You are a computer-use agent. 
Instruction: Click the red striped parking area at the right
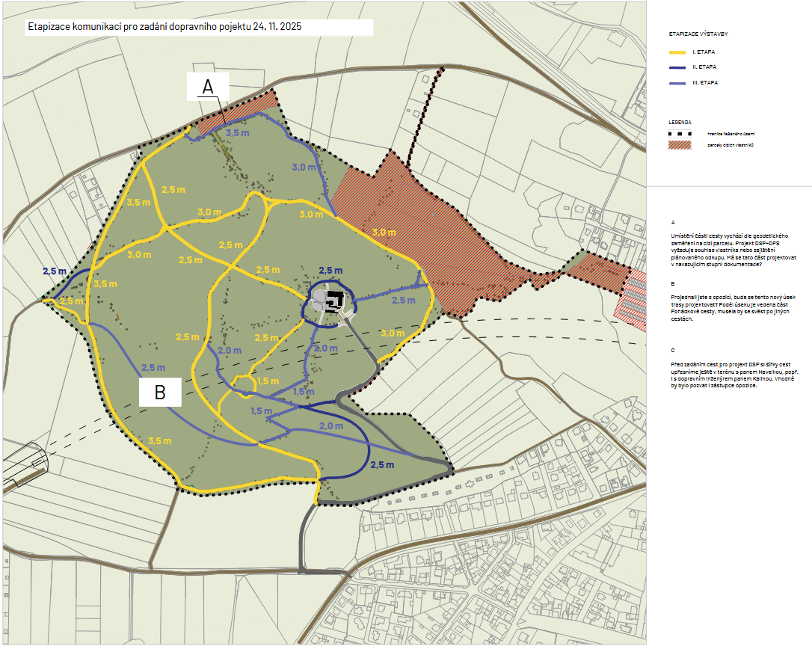(631, 299)
